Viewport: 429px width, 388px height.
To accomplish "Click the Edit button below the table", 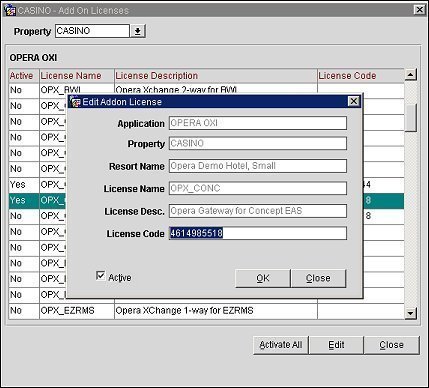I will (336, 345).
